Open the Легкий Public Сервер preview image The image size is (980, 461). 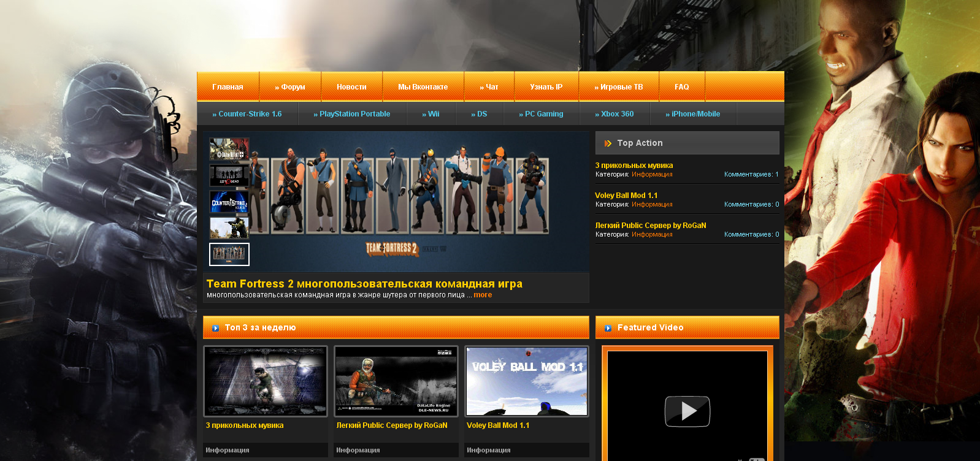(396, 381)
